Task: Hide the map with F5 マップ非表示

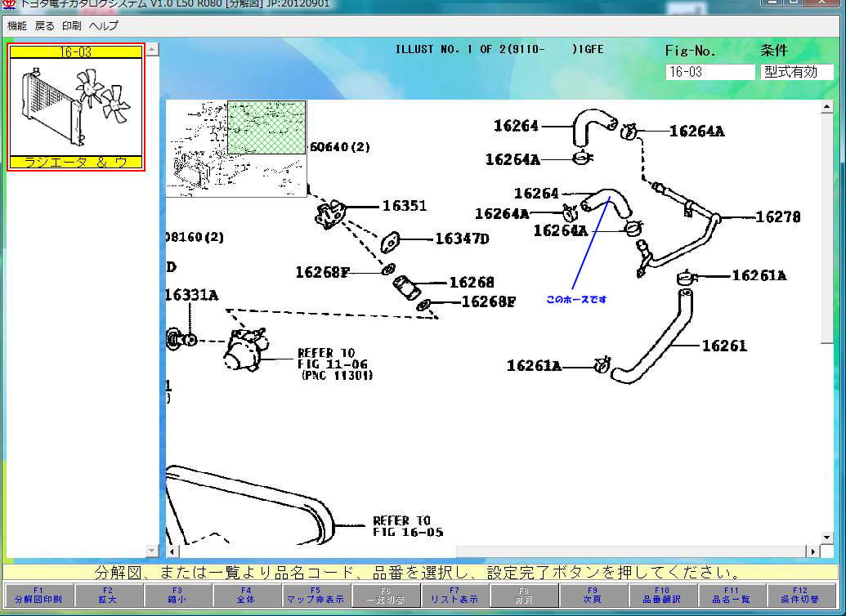Action: 316,595
